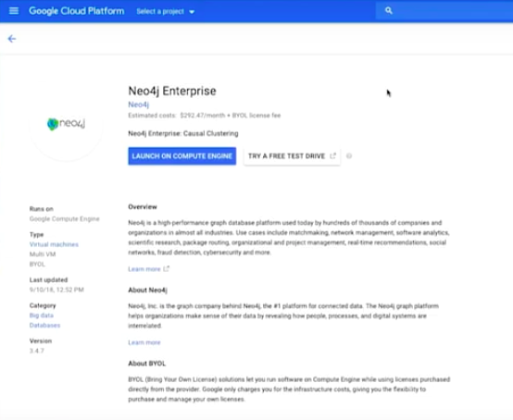This screenshot has width=513, height=420.
Task: Open the hamburger navigation menu
Action: (x=14, y=11)
